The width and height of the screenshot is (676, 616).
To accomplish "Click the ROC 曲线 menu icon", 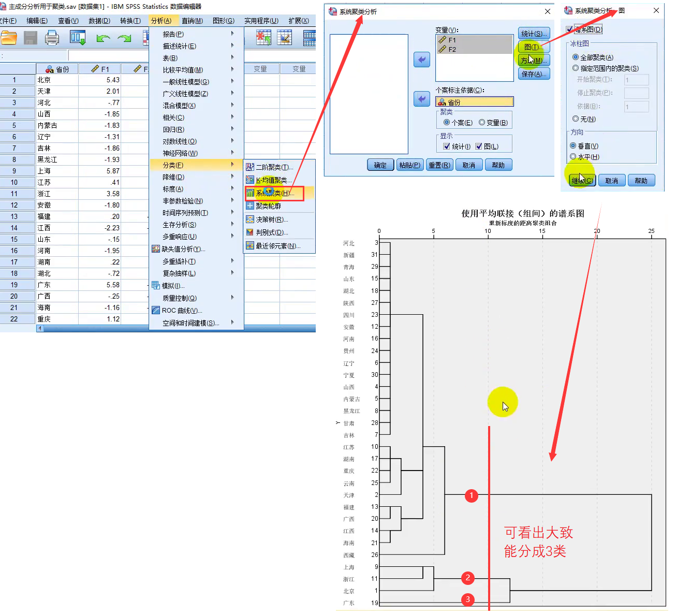I will click(x=155, y=311).
